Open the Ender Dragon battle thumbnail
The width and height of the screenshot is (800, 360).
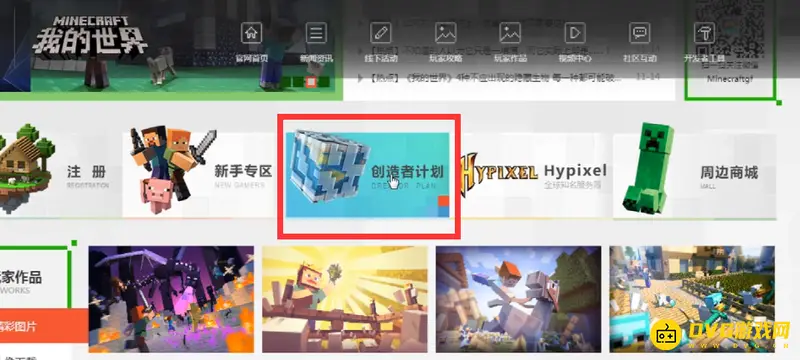point(171,299)
